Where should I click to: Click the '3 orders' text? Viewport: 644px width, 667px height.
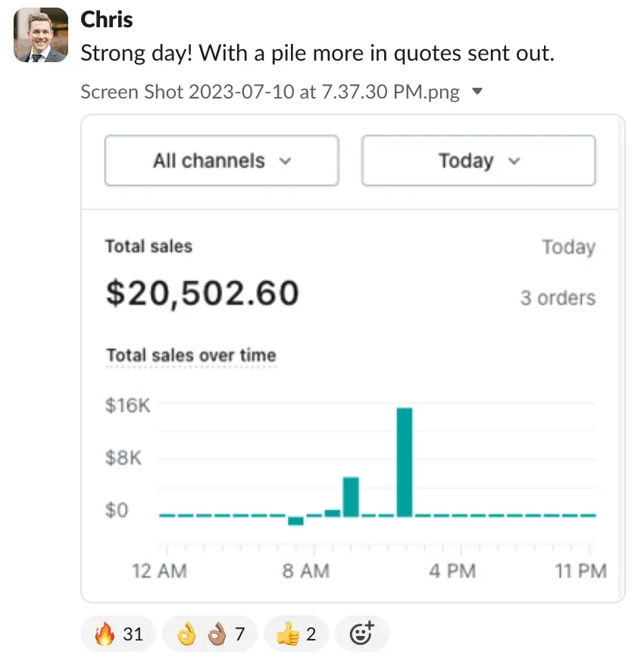(558, 298)
